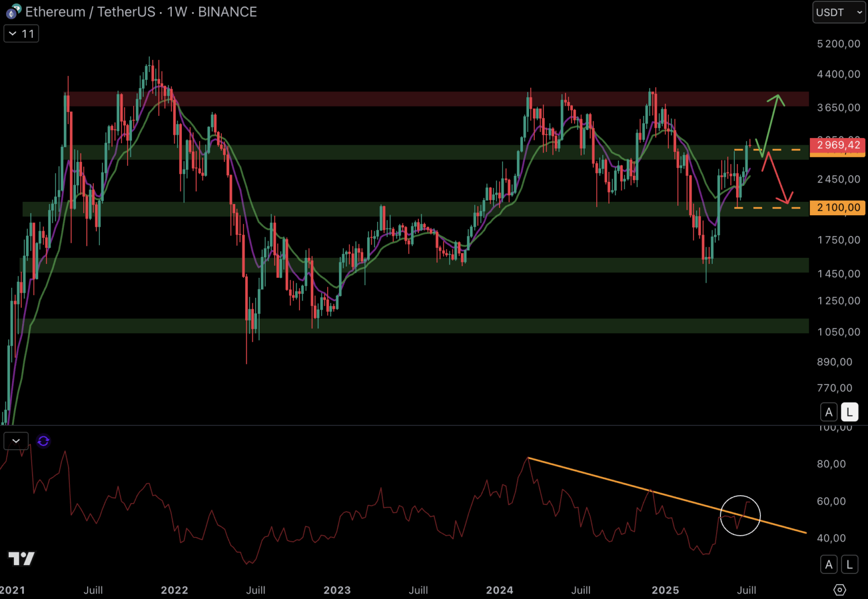Click the 1 750,00 price axis value

coord(839,240)
